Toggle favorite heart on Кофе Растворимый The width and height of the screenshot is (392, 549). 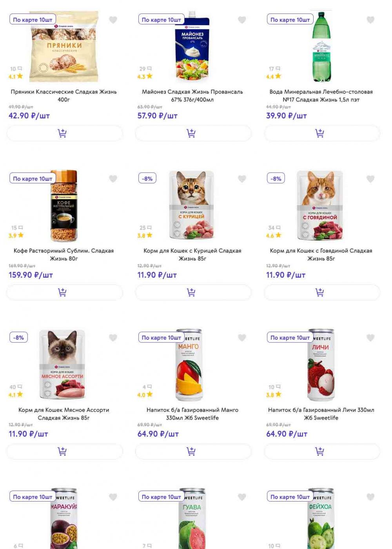[113, 179]
